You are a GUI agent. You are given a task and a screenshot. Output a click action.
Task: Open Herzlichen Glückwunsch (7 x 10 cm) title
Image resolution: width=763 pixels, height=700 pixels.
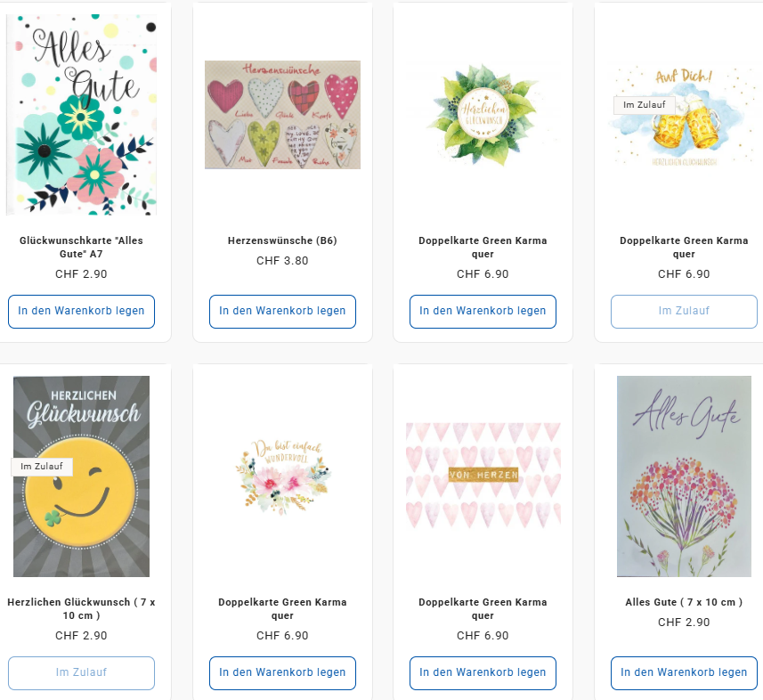81,609
